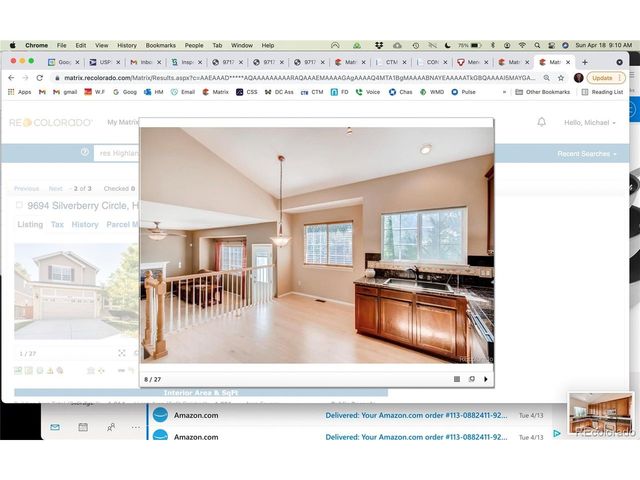Click the notification bell icon
This screenshot has height=480, width=640.
(x=542, y=122)
